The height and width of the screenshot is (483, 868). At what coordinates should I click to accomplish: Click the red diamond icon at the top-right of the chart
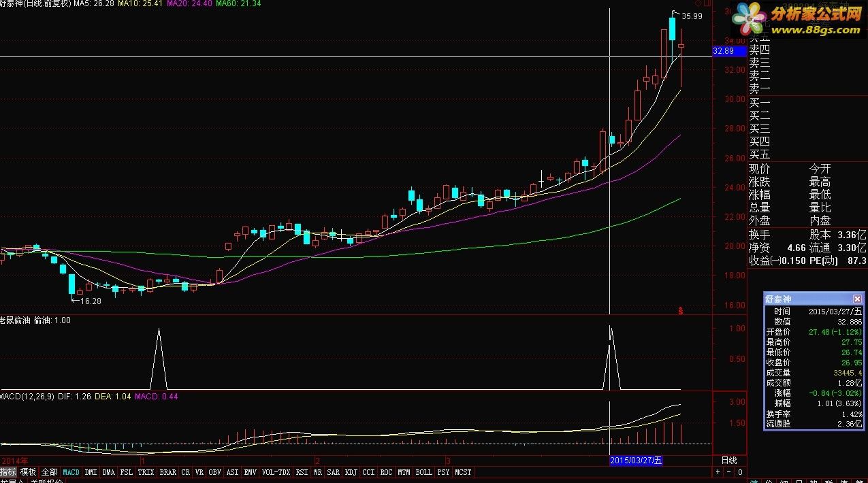pyautogui.click(x=697, y=3)
